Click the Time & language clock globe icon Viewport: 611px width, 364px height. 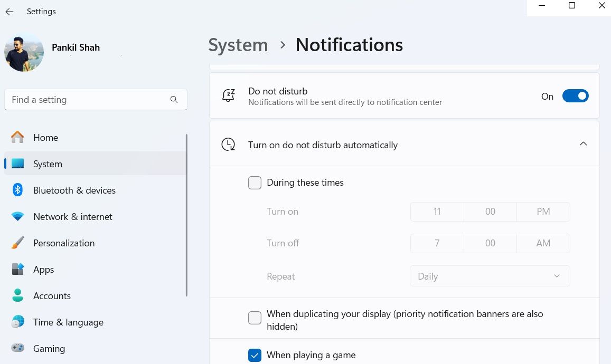[x=17, y=322]
